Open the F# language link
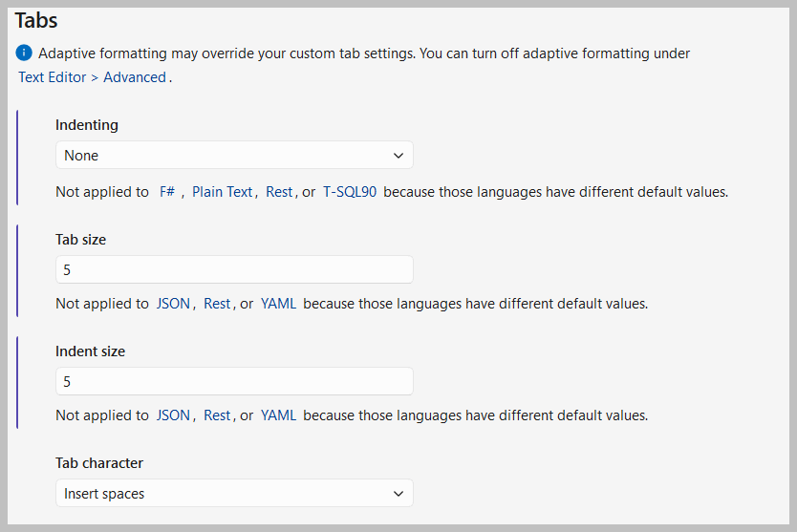This screenshot has height=532, width=797. click(167, 192)
